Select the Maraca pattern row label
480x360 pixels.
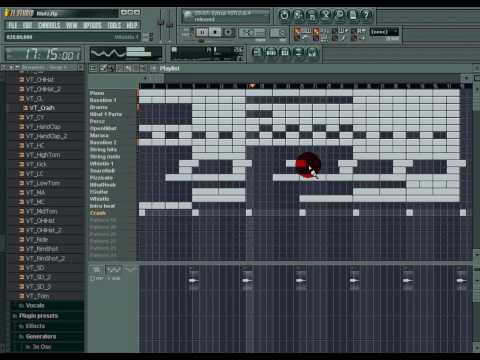[99, 135]
